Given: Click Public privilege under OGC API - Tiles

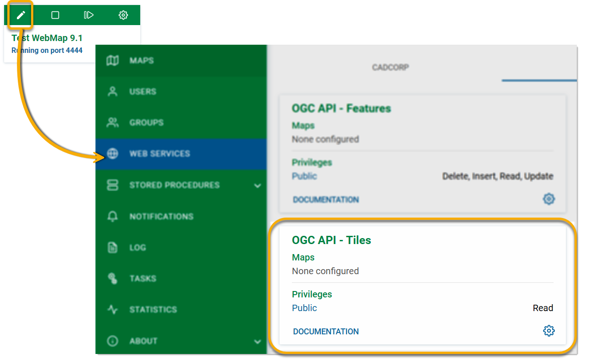Looking at the screenshot, I should (x=304, y=308).
